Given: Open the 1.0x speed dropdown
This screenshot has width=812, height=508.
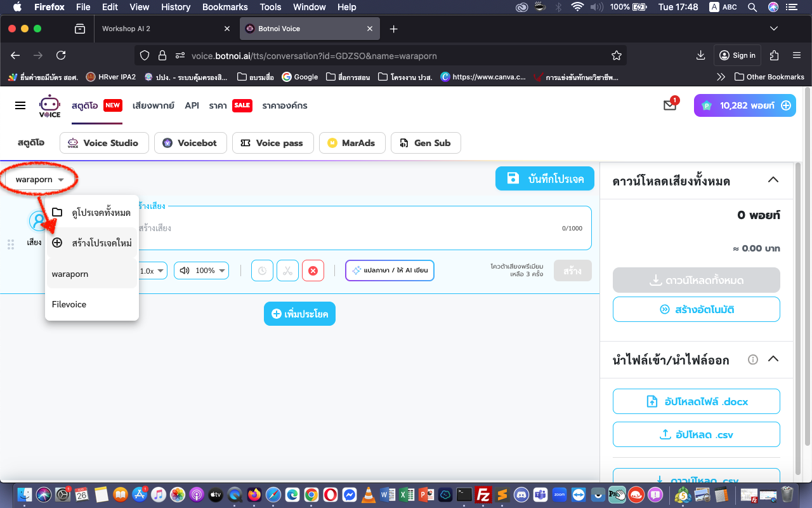Looking at the screenshot, I should (x=152, y=271).
